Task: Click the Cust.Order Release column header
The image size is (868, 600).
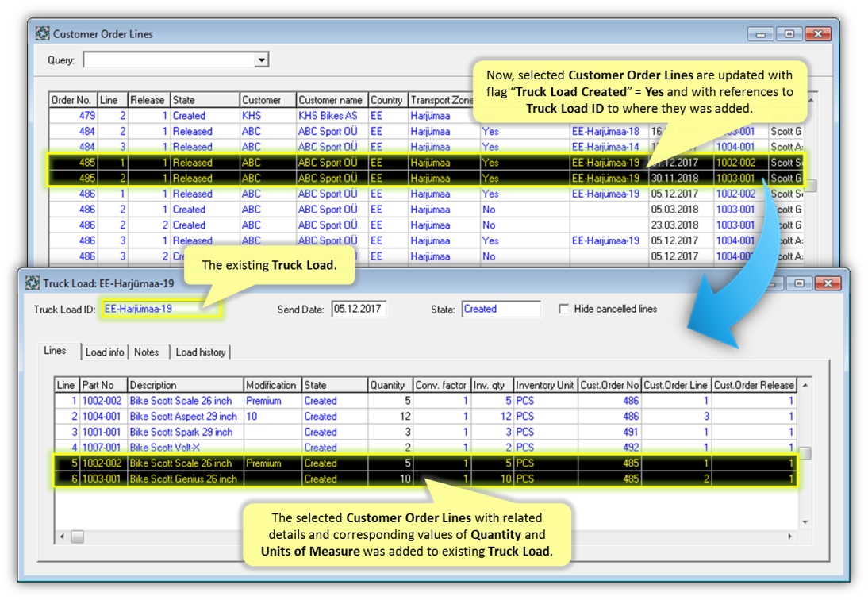Action: [754, 385]
